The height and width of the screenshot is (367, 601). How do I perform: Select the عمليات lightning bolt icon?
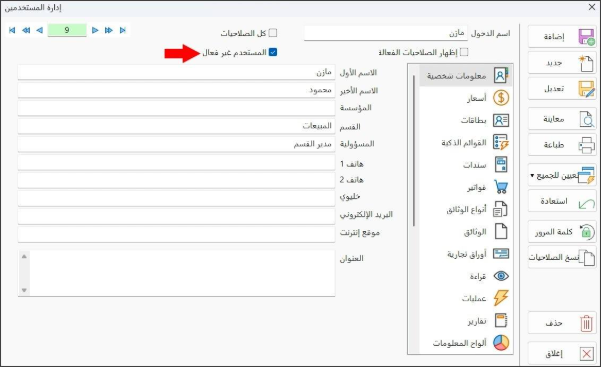tap(501, 298)
